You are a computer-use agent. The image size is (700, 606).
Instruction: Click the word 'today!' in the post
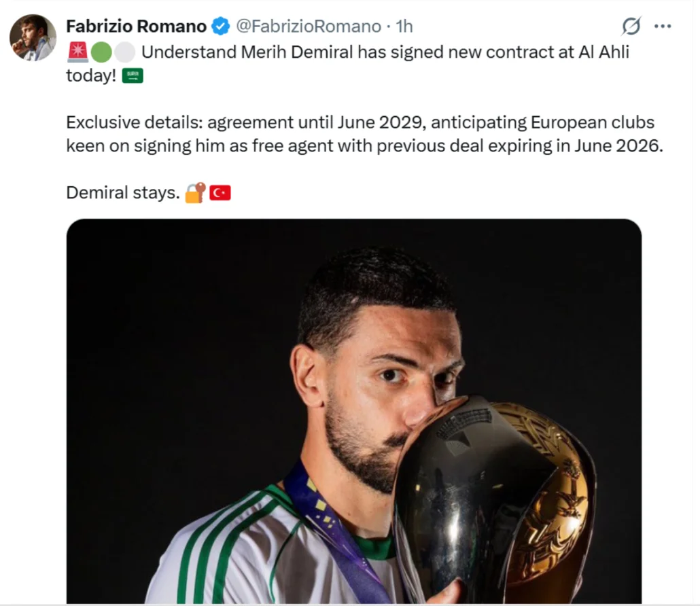click(91, 75)
